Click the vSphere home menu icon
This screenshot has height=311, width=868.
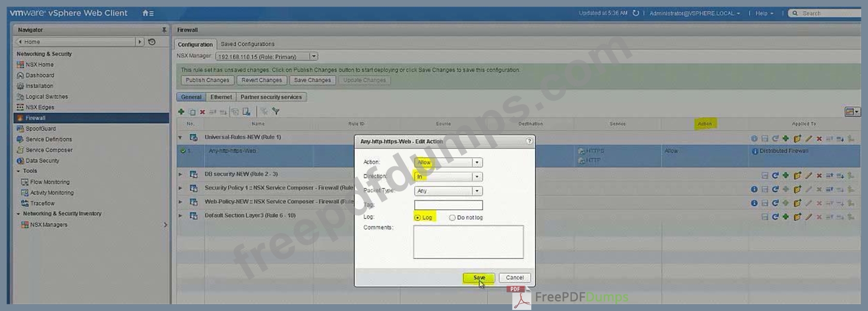tap(148, 13)
